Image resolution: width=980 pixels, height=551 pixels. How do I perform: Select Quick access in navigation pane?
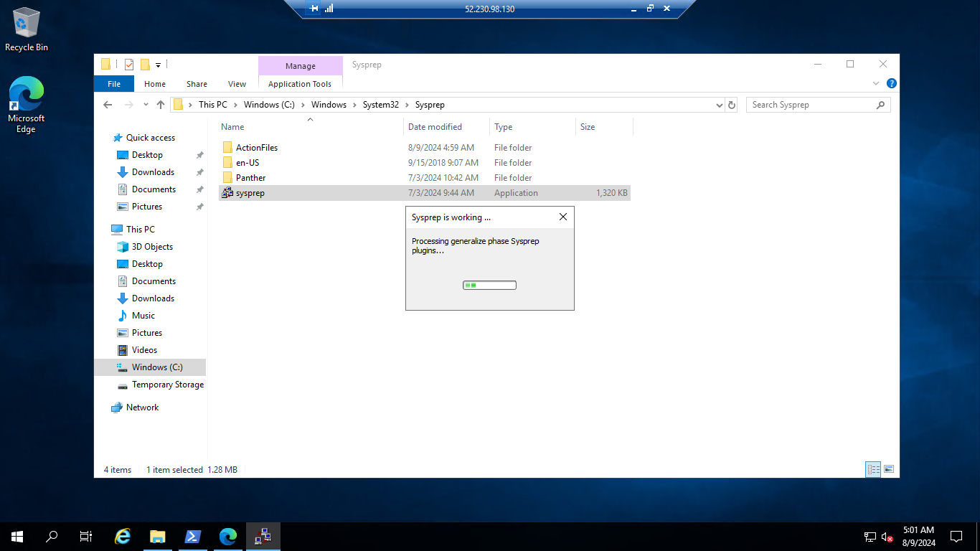[150, 138]
